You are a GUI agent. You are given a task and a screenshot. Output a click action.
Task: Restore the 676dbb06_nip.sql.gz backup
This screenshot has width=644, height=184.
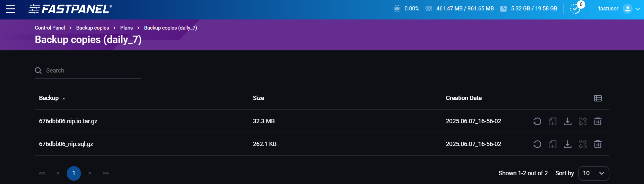click(537, 144)
